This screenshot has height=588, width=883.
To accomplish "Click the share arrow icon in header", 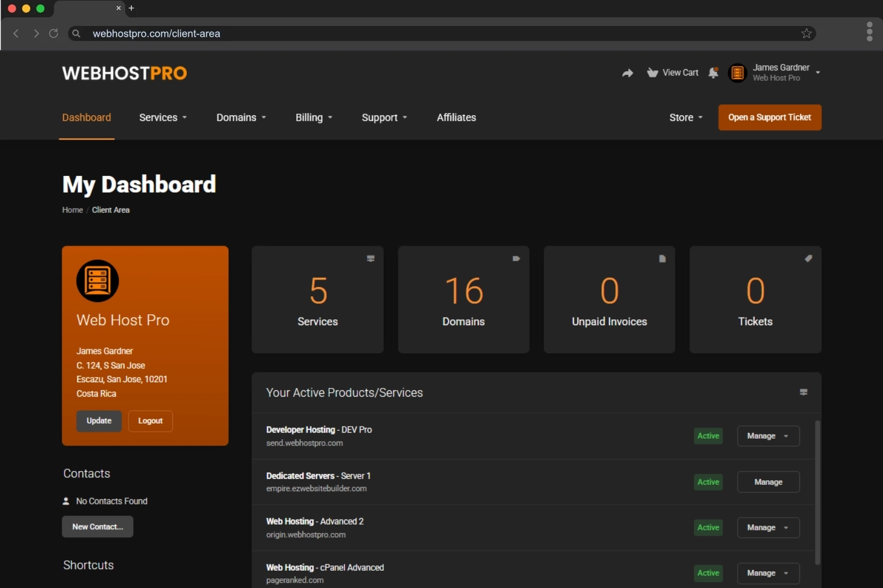I will pos(628,73).
